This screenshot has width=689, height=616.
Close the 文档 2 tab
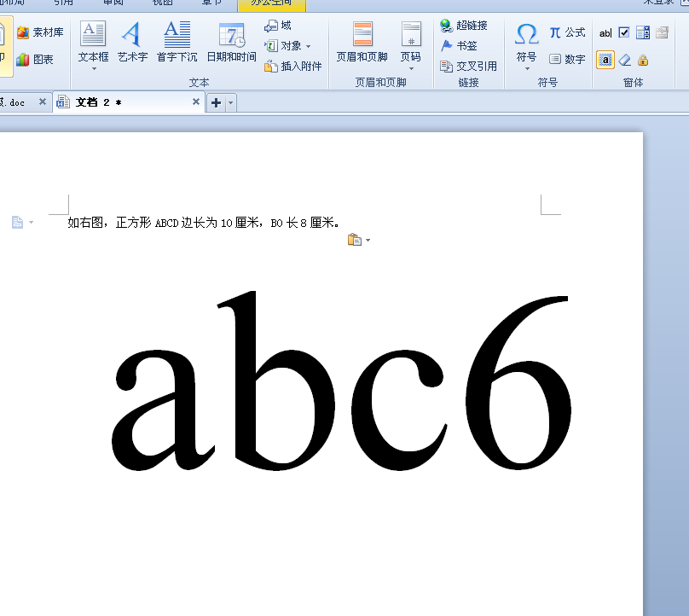pyautogui.click(x=196, y=102)
